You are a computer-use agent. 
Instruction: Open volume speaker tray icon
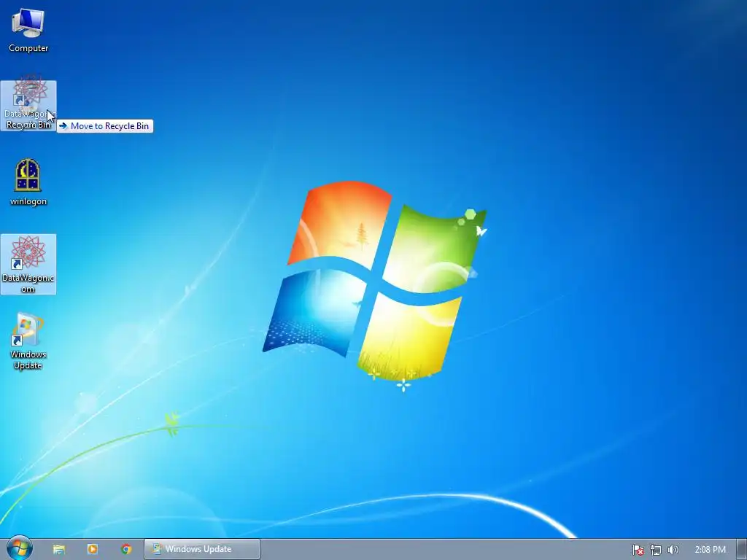click(x=673, y=550)
